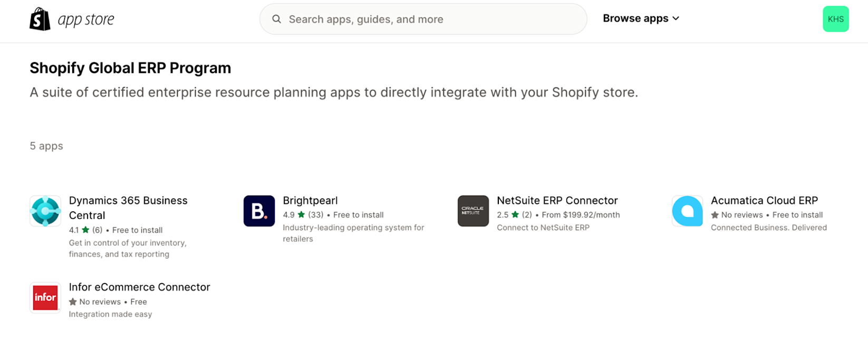Viewport: 868px width, 361px height.
Task: Open the Dynamics 365 Business Central title link
Action: pos(128,208)
